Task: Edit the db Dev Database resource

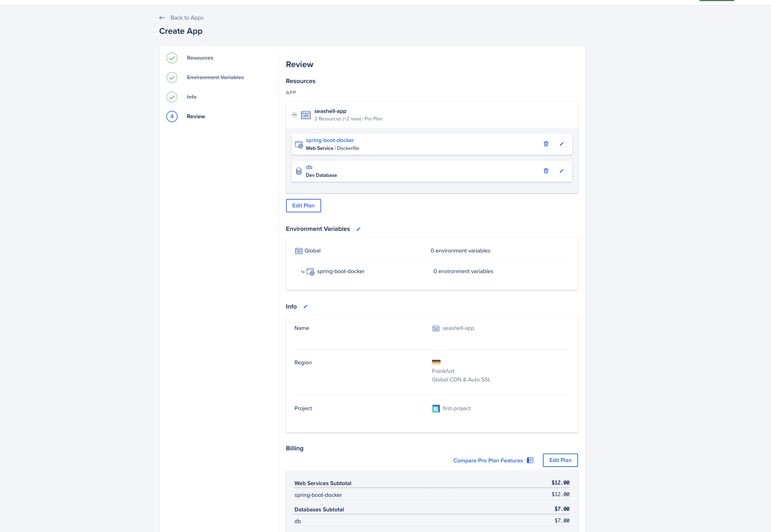Action: [562, 171]
